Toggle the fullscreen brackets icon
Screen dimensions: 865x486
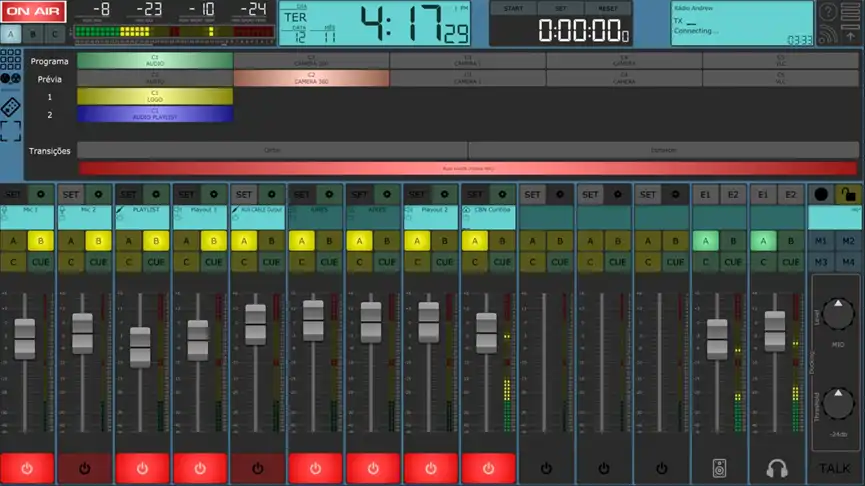(10, 131)
